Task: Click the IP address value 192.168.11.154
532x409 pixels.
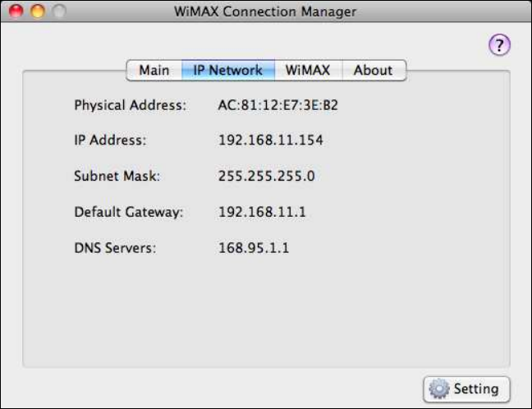Action: [x=270, y=140]
